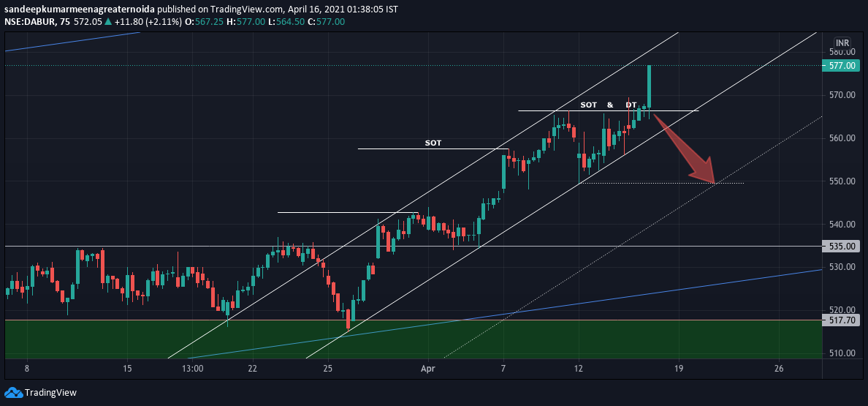This screenshot has height=406, width=868.
Task: Click the green support zone rectangle
Action: 413,339
